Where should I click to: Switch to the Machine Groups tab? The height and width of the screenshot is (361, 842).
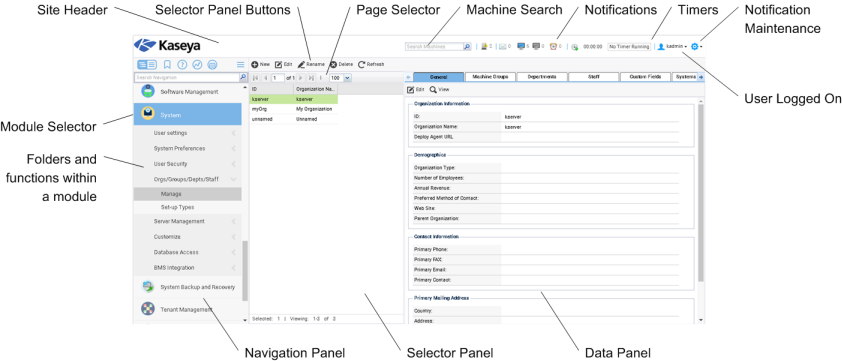point(490,77)
